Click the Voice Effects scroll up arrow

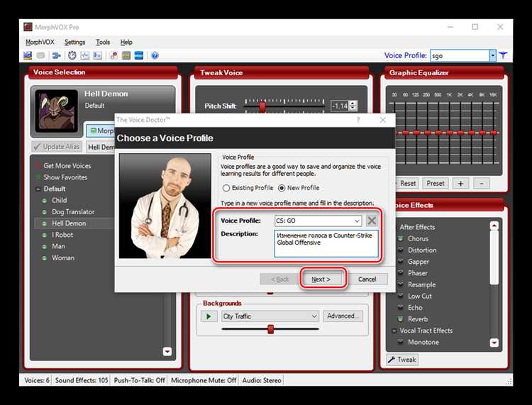[x=494, y=226]
